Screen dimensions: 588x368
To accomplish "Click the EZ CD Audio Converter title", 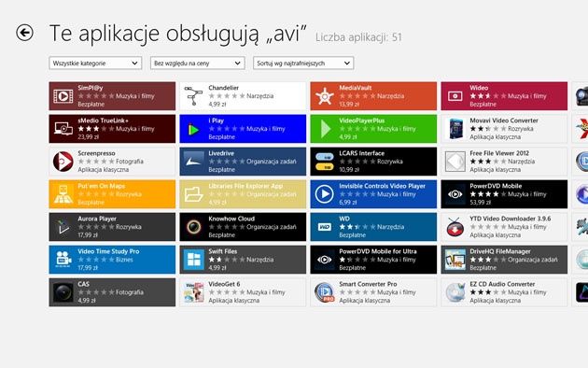I will pos(502,284).
